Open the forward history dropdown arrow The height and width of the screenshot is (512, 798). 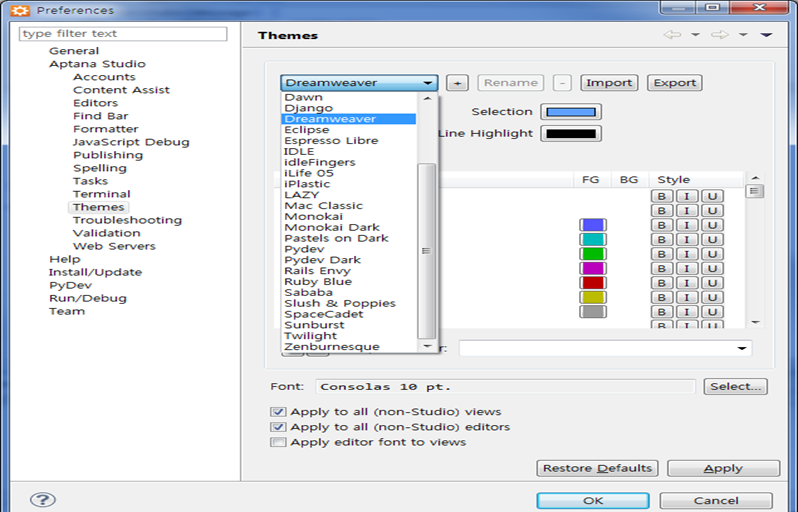pos(743,35)
